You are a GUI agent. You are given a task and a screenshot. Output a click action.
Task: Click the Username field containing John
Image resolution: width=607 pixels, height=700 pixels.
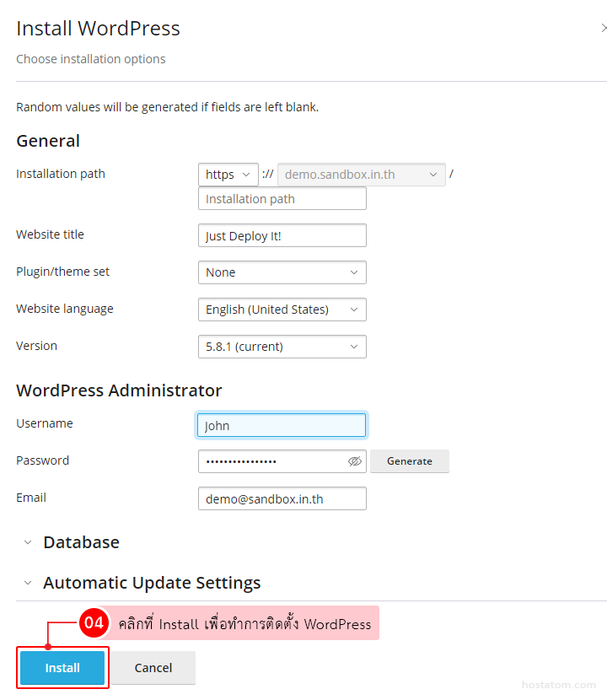[x=282, y=426]
